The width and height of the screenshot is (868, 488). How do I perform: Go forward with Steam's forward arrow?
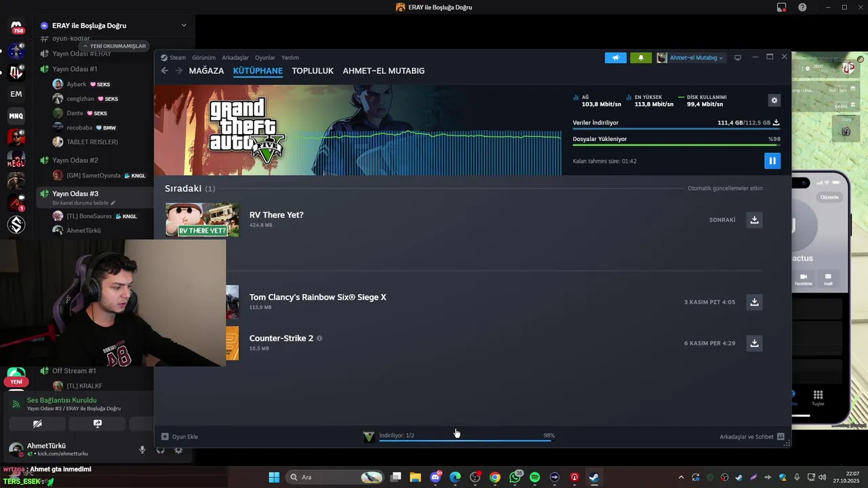[x=179, y=70]
